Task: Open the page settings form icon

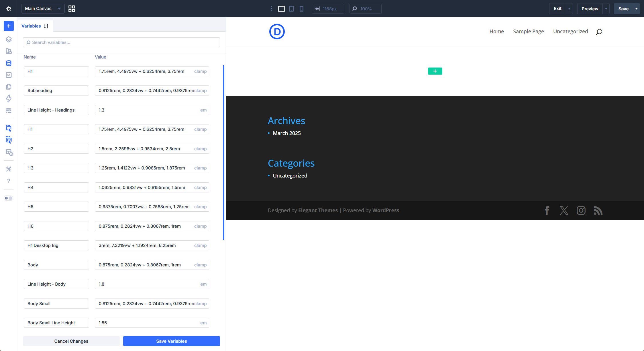Action: (9, 75)
